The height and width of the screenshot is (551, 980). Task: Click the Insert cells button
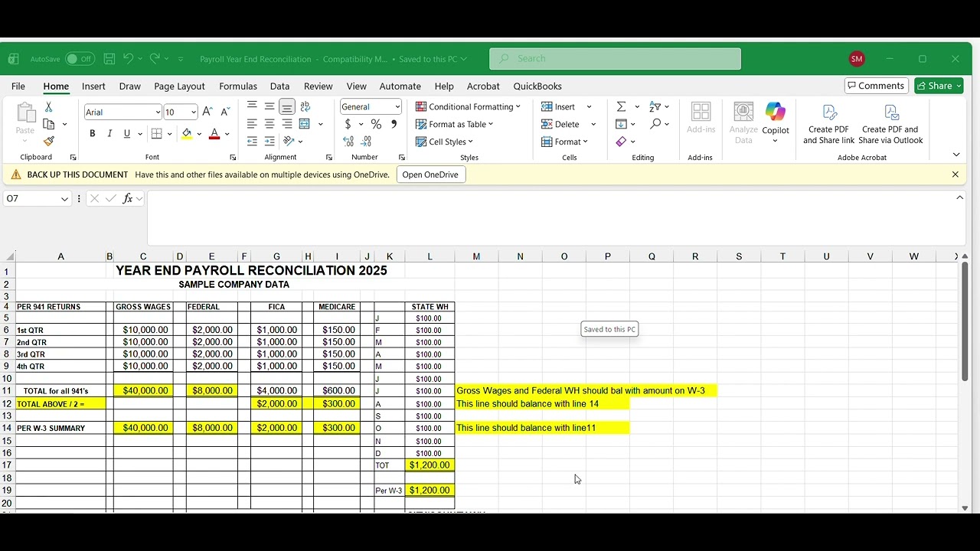click(558, 106)
